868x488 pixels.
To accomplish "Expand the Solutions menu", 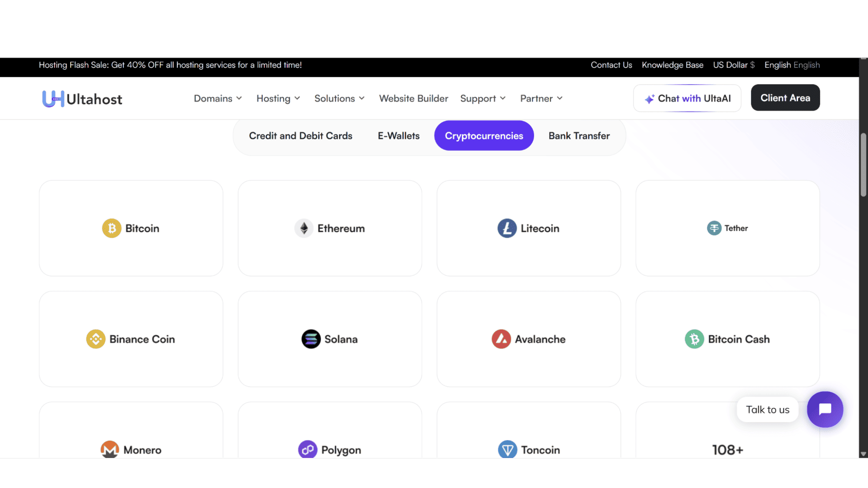I will tap(340, 98).
